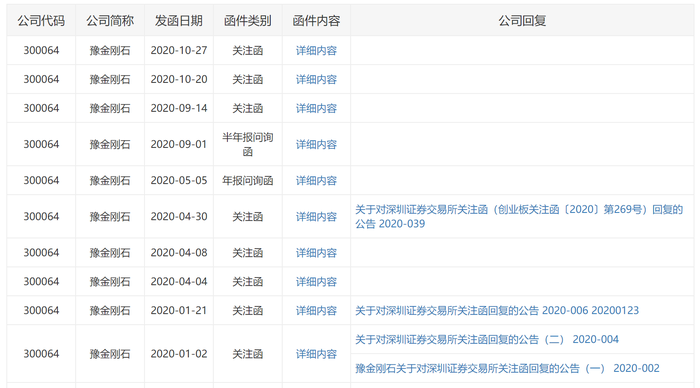Viewport: 700px width, 388px height.
Task: Select date cell 2020-09-14
Action: [x=179, y=108]
